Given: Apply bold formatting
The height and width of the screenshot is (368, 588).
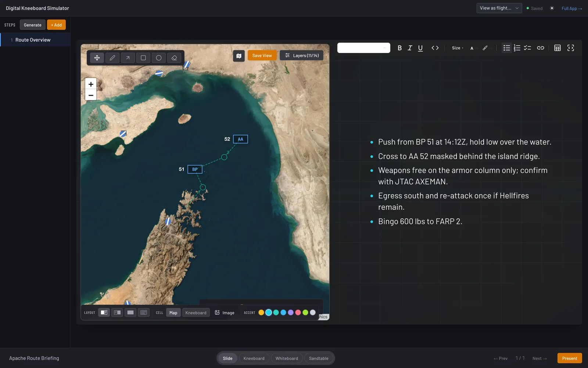Looking at the screenshot, I should click(400, 48).
